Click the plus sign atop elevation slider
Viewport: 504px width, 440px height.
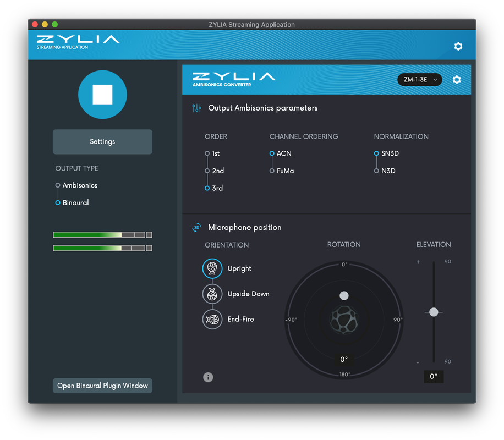pos(419,262)
